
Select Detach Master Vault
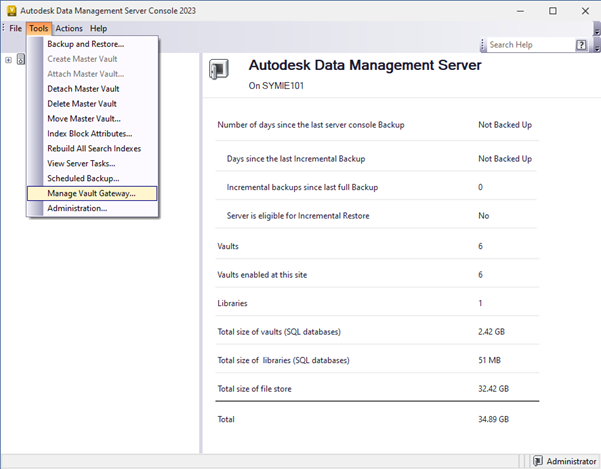[92, 89]
